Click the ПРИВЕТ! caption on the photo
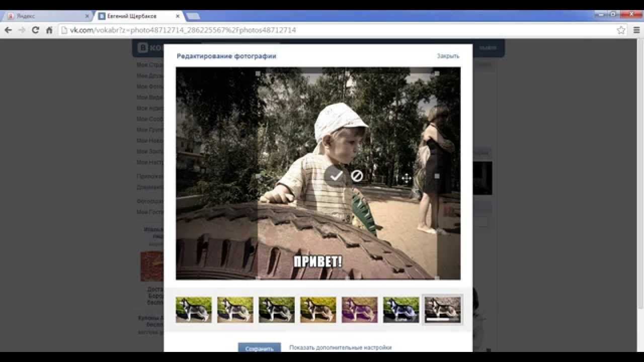This screenshot has width=644, height=362. coord(318,261)
